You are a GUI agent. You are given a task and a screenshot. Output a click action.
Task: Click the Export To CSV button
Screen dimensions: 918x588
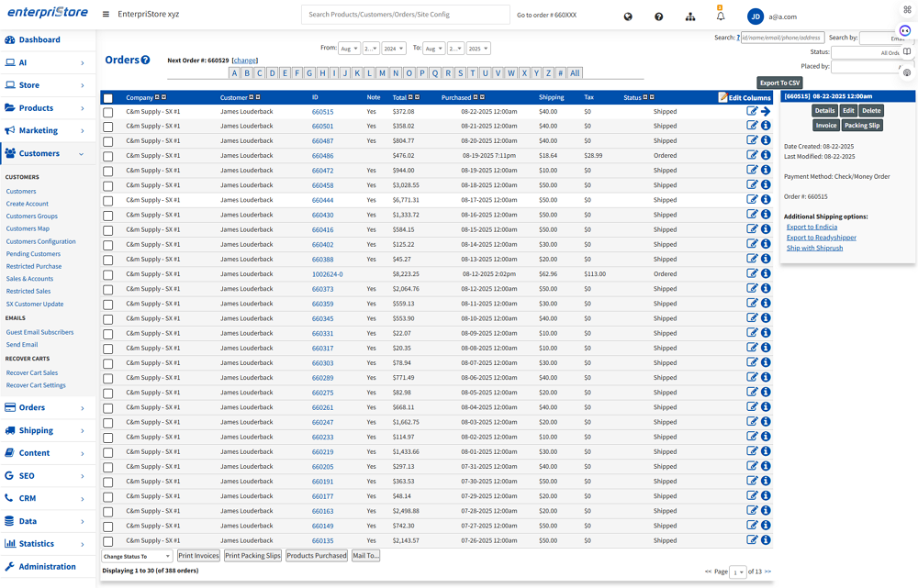(779, 83)
